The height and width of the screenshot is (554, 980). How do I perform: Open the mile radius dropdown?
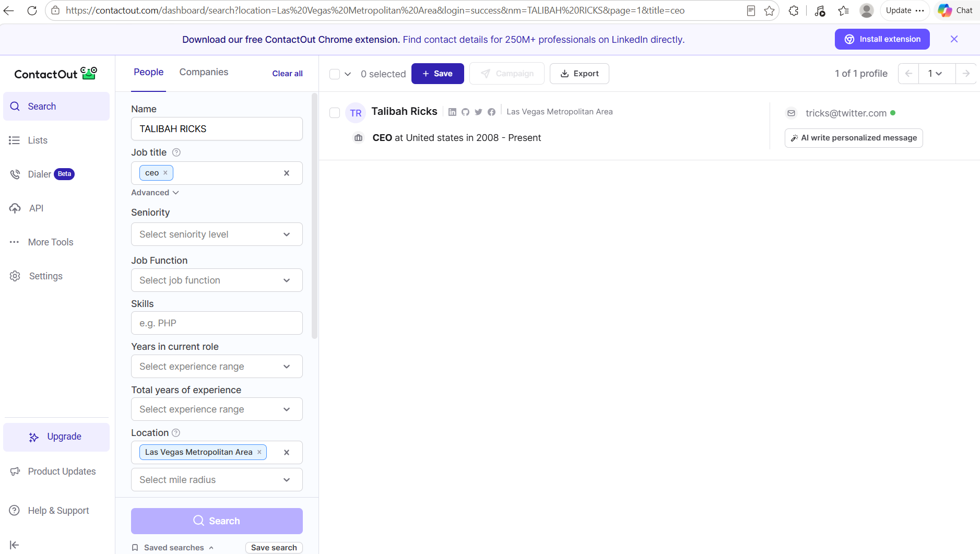[217, 480]
